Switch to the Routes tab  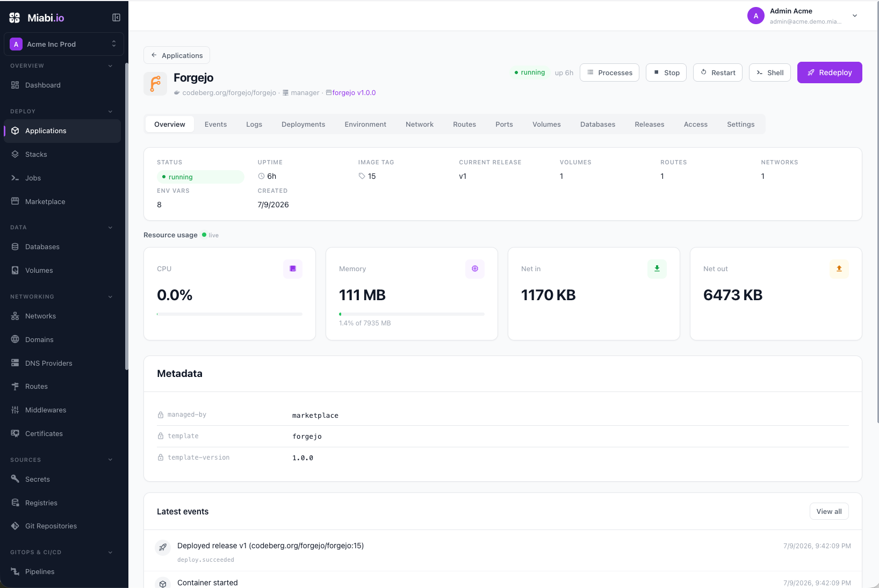[x=464, y=124]
